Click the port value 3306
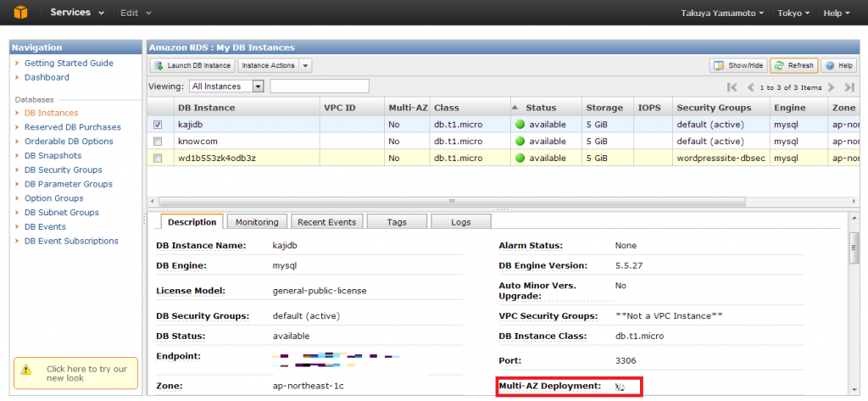The width and height of the screenshot is (868, 401). [x=626, y=360]
